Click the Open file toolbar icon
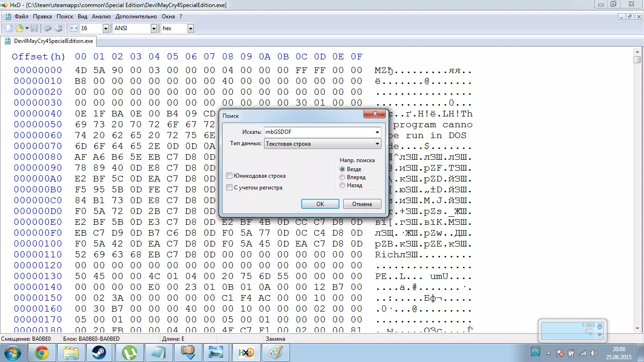This screenshot has height=362, width=644. pos(19,28)
